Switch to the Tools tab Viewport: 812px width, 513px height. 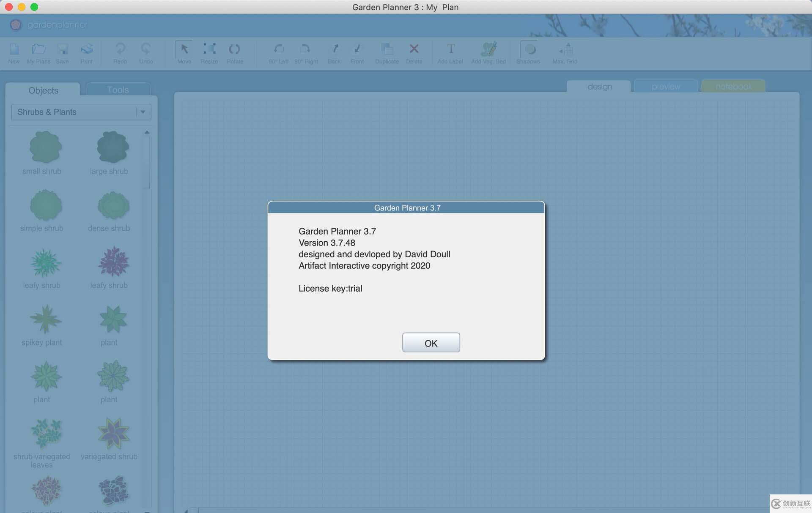(118, 90)
